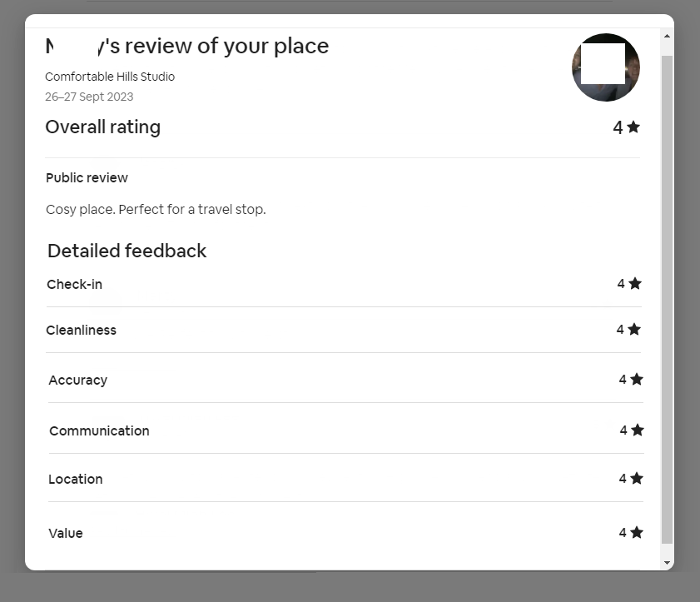This screenshot has height=602, width=700.
Task: Open the Comfortable Hills Studio listing
Action: pos(110,77)
